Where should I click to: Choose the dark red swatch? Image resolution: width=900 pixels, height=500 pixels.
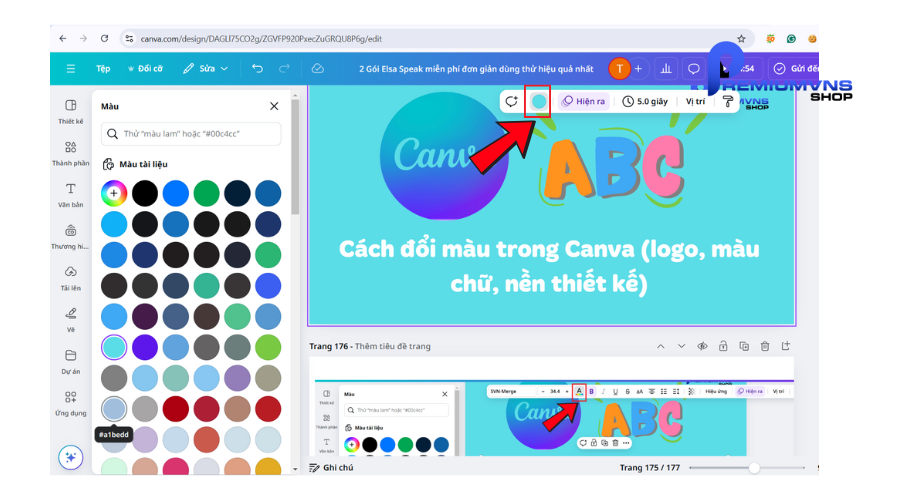pyautogui.click(x=176, y=409)
